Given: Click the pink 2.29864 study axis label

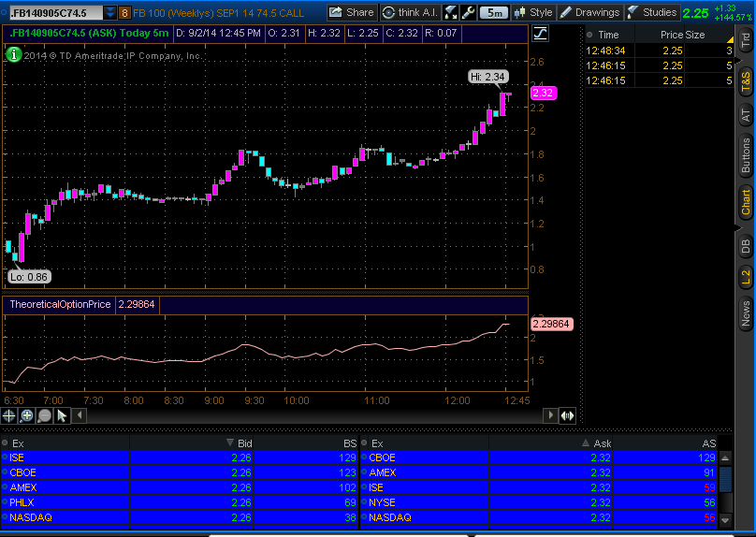Looking at the screenshot, I should tap(552, 324).
